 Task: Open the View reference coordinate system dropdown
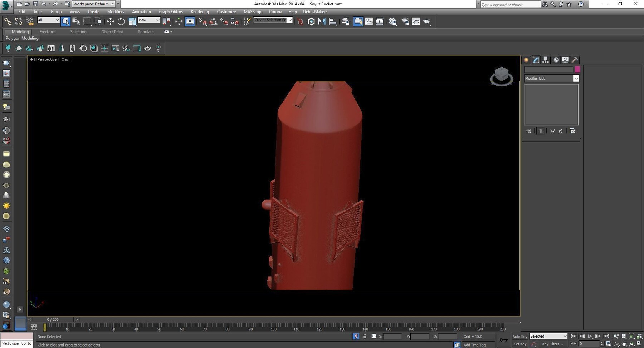[149, 20]
